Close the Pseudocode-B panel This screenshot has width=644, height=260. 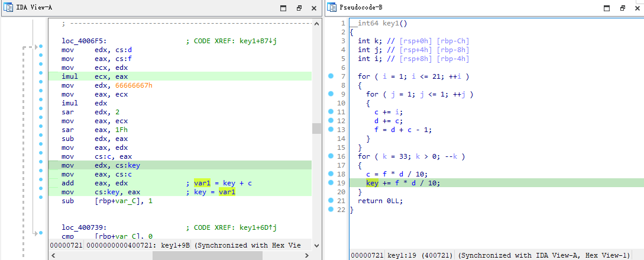click(636, 8)
